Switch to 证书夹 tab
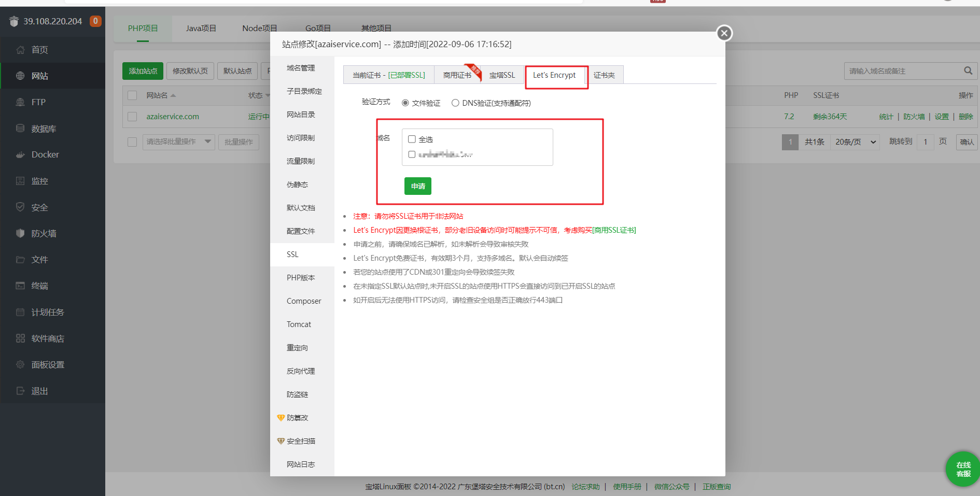The height and width of the screenshot is (496, 980). 604,75
